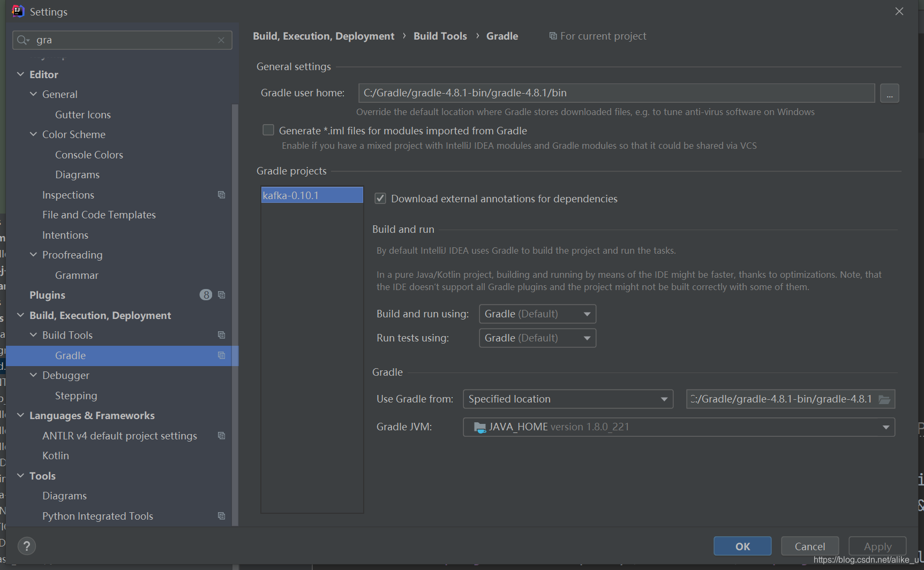This screenshot has height=570, width=924.
Task: Click the JAVA_HOME folder icon in Gradle JVM
Action: click(x=480, y=427)
